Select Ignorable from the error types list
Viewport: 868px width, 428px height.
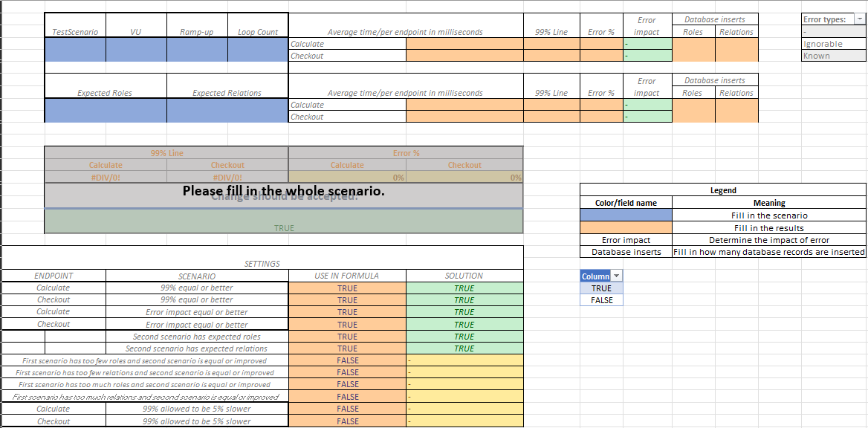point(832,43)
